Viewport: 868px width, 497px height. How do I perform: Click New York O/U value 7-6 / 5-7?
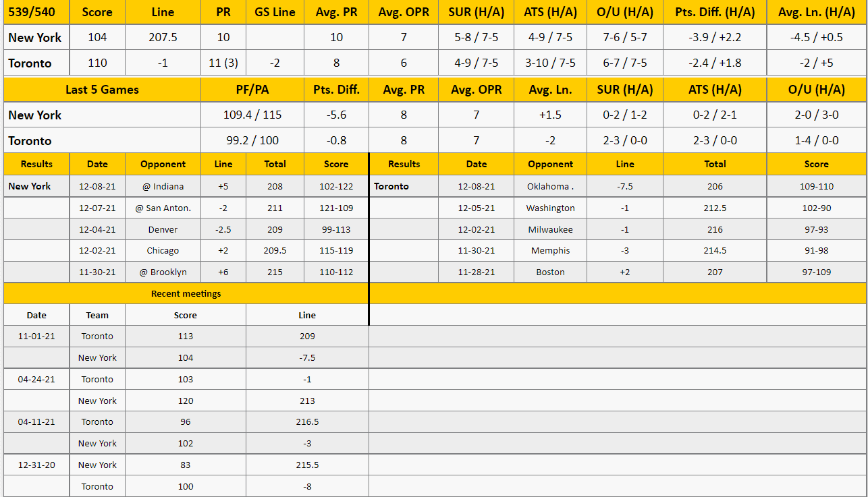point(625,38)
